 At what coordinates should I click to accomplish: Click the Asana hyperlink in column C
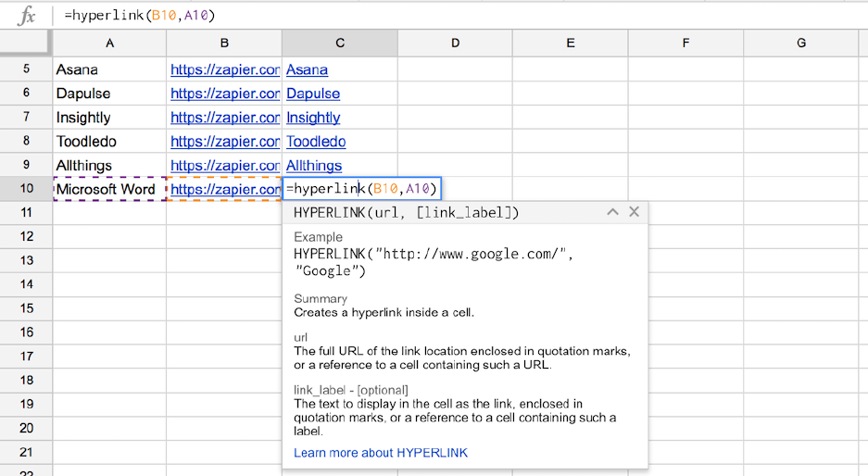(307, 69)
